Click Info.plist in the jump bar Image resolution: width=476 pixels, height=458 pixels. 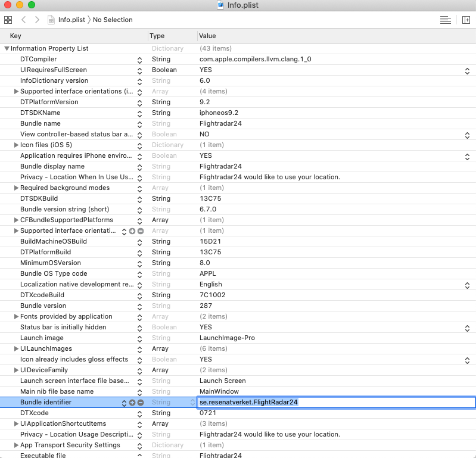point(71,20)
